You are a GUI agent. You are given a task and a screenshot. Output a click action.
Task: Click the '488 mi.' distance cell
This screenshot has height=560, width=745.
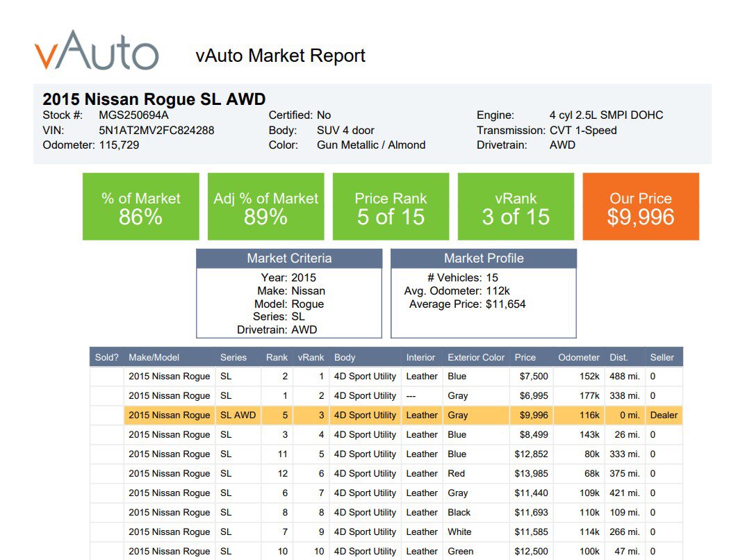[625, 376]
